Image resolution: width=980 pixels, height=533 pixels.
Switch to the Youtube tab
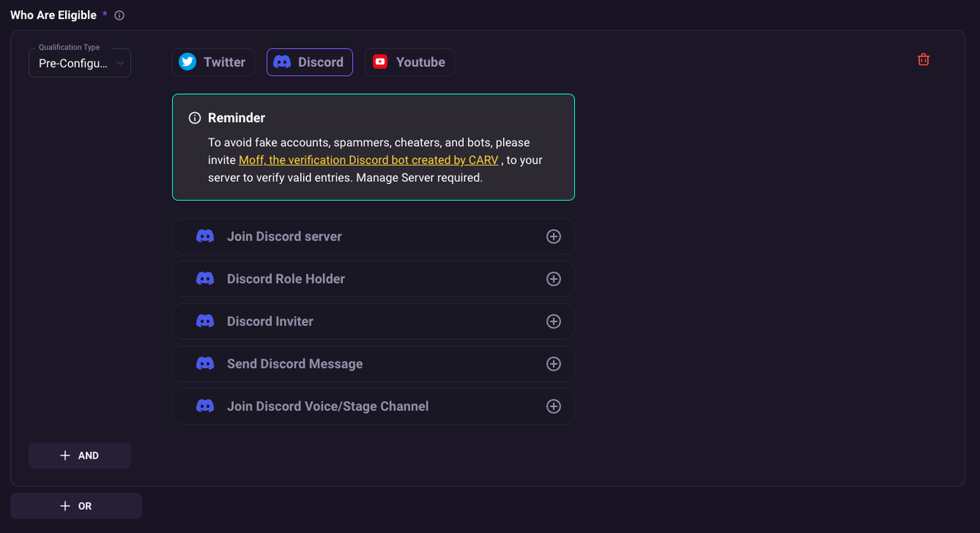[x=409, y=62]
